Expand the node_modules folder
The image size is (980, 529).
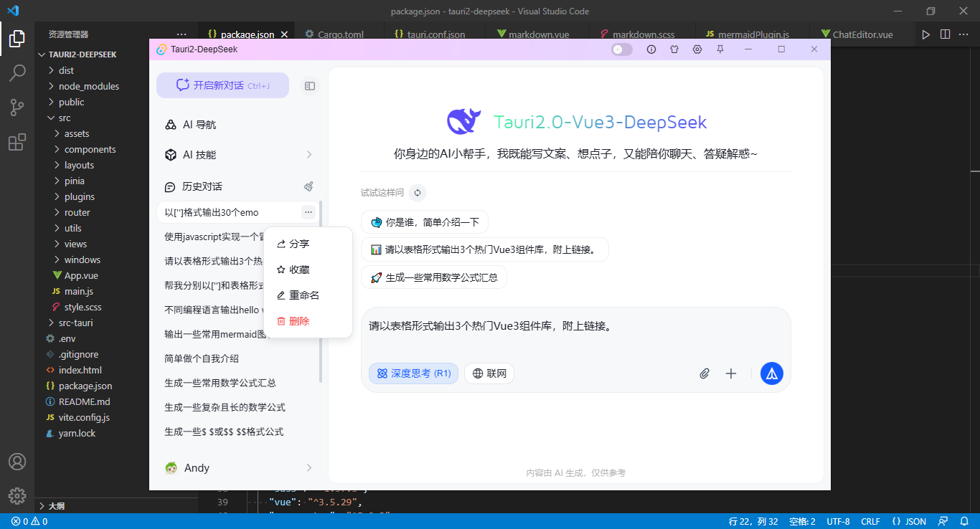tap(89, 86)
